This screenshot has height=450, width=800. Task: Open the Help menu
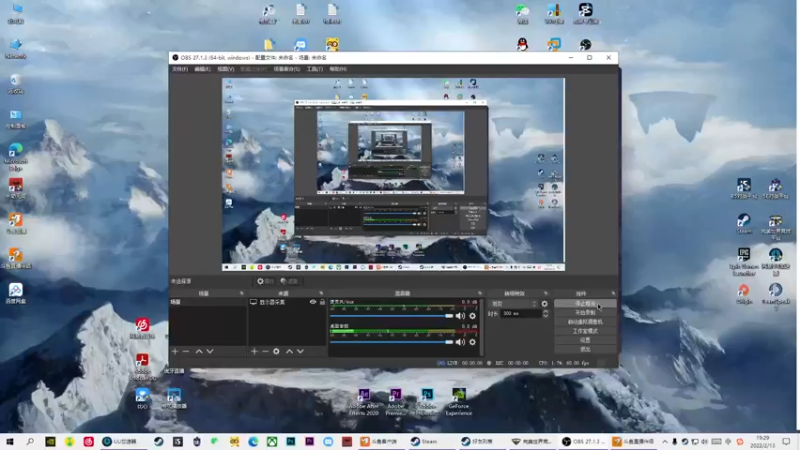(338, 69)
